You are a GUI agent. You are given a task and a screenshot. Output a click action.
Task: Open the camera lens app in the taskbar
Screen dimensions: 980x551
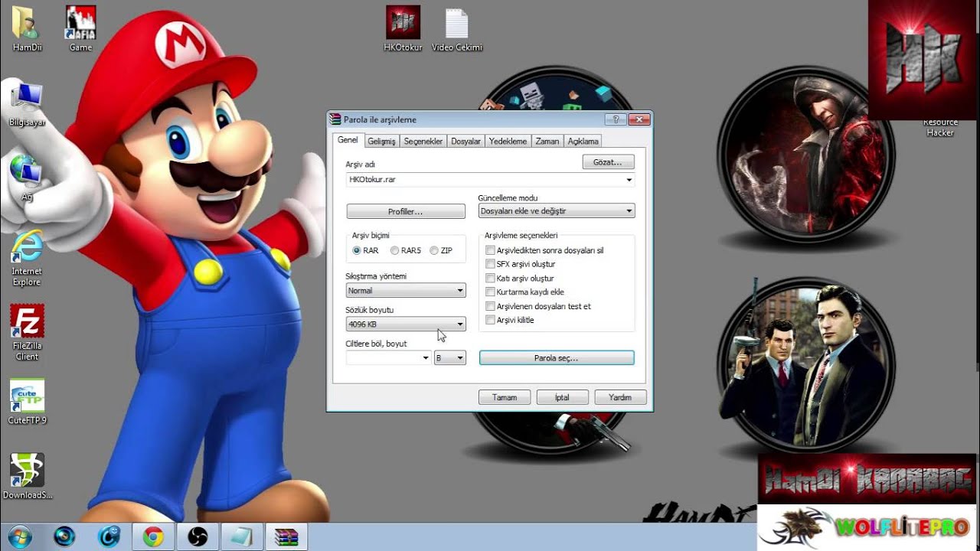point(64,536)
